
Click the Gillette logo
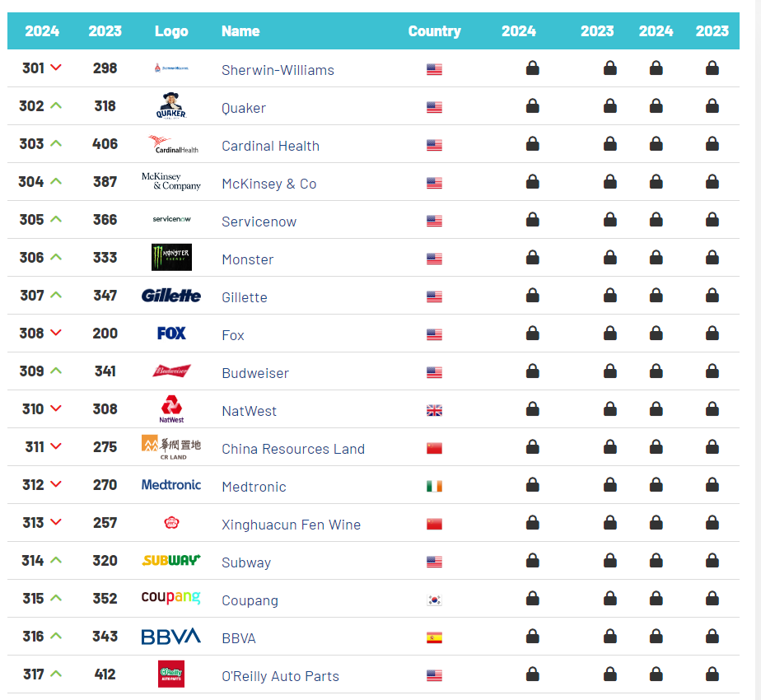(170, 295)
